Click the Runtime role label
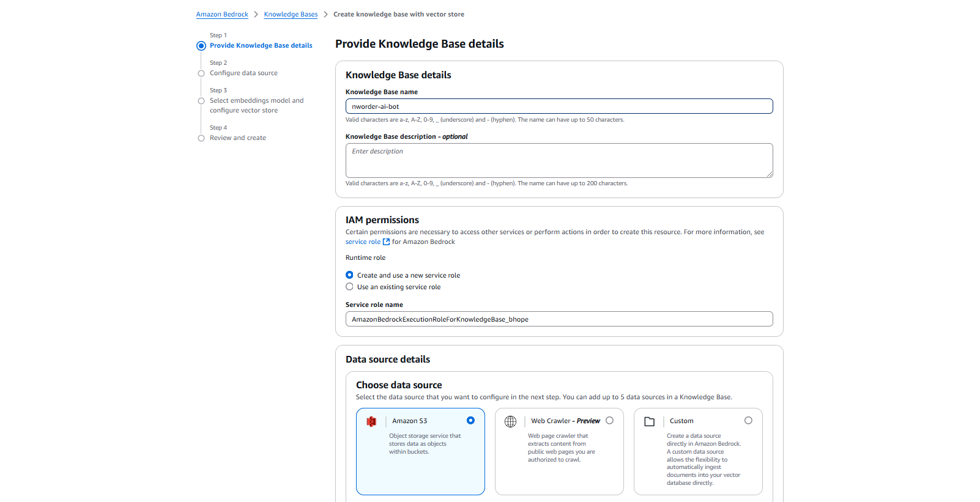This screenshot has height=502, width=980. coord(365,258)
